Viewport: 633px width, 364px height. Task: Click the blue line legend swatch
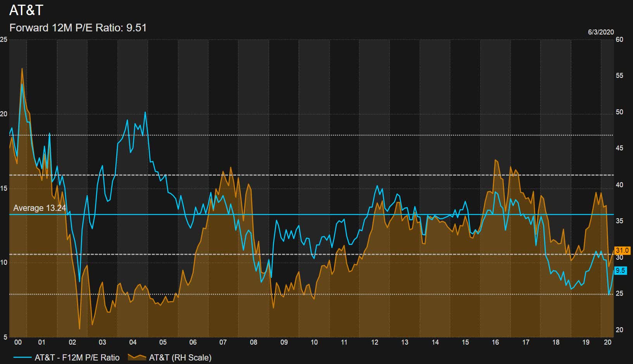coord(22,357)
